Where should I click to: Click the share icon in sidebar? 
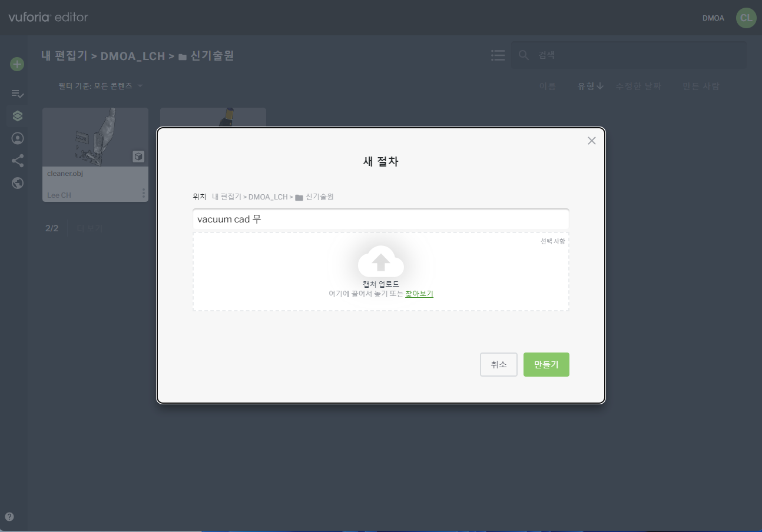pyautogui.click(x=17, y=161)
